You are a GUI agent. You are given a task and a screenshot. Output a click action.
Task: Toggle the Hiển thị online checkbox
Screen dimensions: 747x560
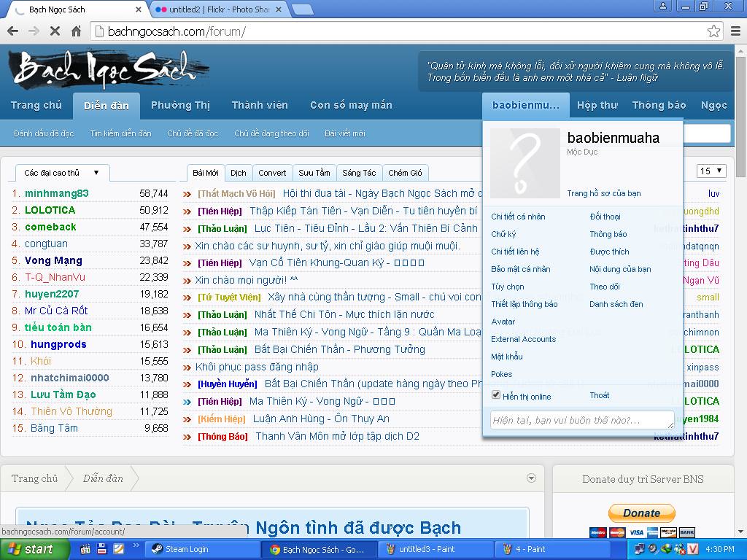[496, 395]
